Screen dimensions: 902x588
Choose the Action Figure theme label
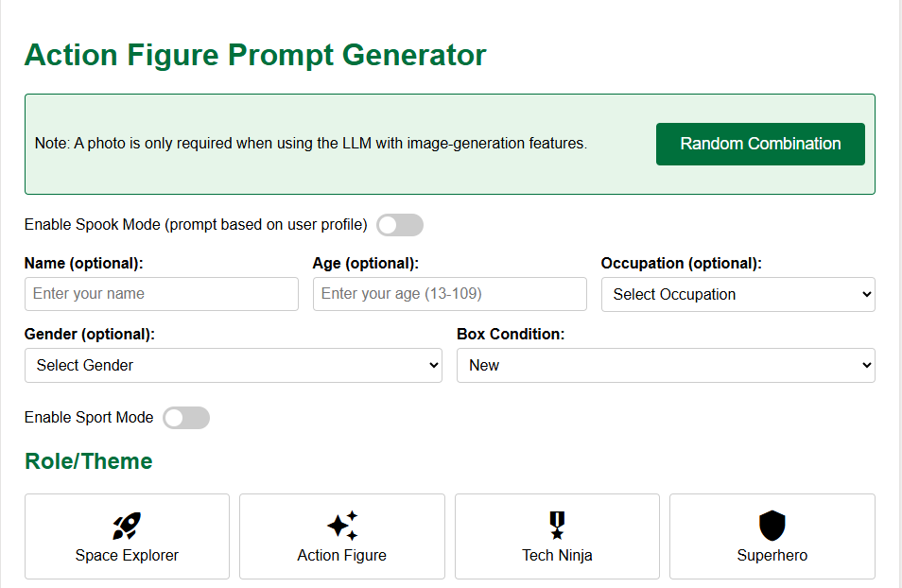tap(342, 556)
